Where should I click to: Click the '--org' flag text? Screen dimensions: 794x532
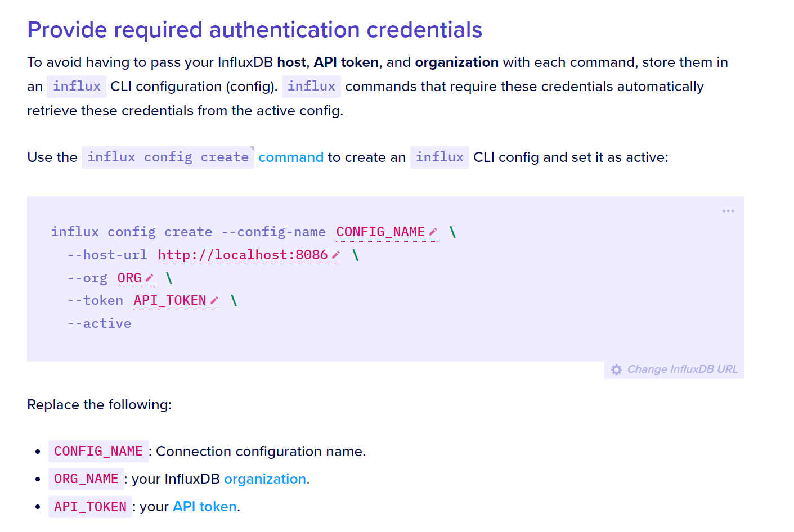tap(87, 278)
